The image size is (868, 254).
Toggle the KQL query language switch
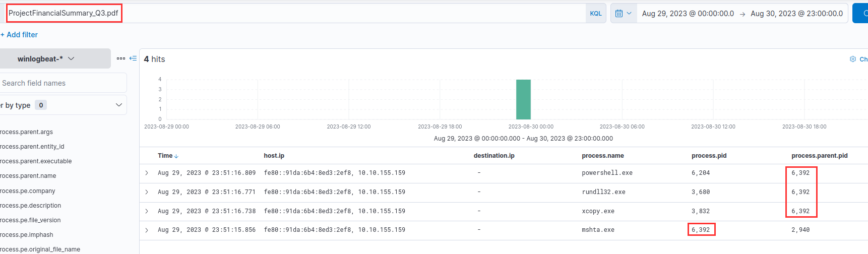(595, 14)
